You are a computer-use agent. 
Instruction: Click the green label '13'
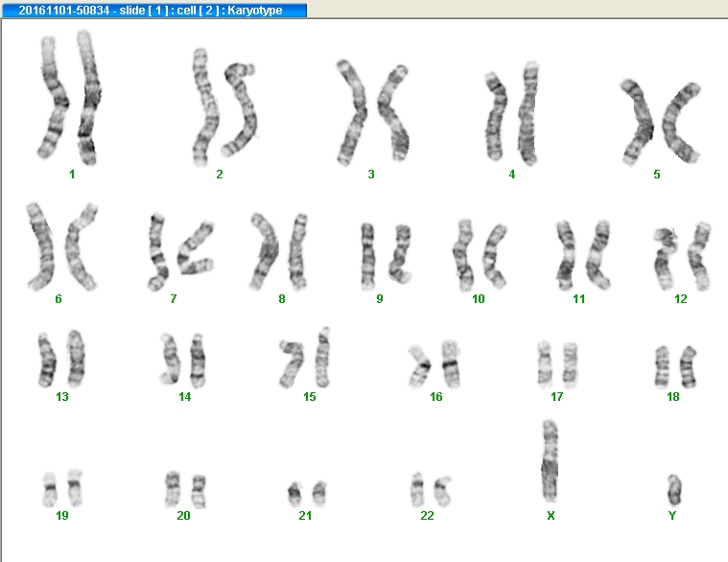pos(62,397)
